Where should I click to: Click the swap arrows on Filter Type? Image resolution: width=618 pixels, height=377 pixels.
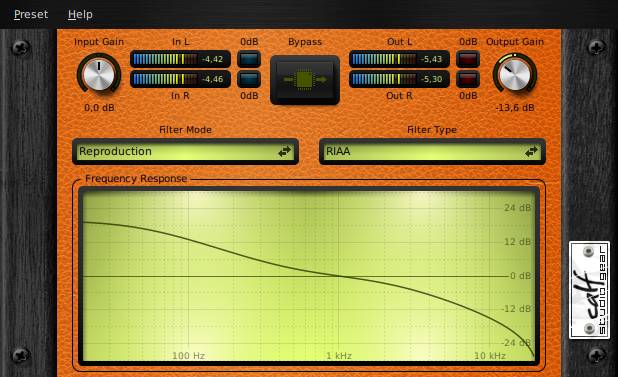pos(531,151)
